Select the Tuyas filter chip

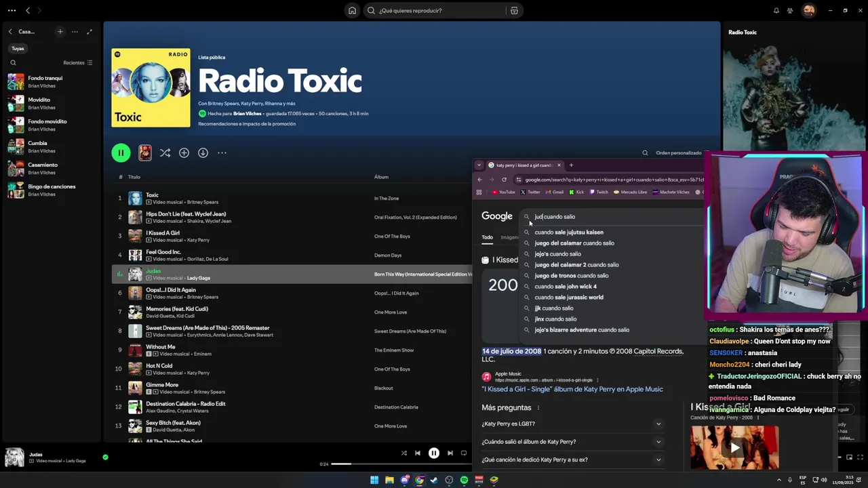(x=18, y=48)
